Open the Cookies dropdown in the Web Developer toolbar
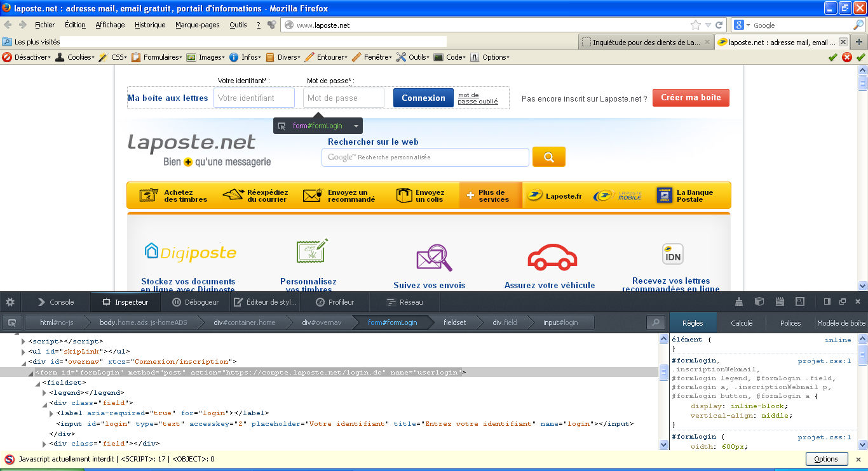 click(x=75, y=57)
